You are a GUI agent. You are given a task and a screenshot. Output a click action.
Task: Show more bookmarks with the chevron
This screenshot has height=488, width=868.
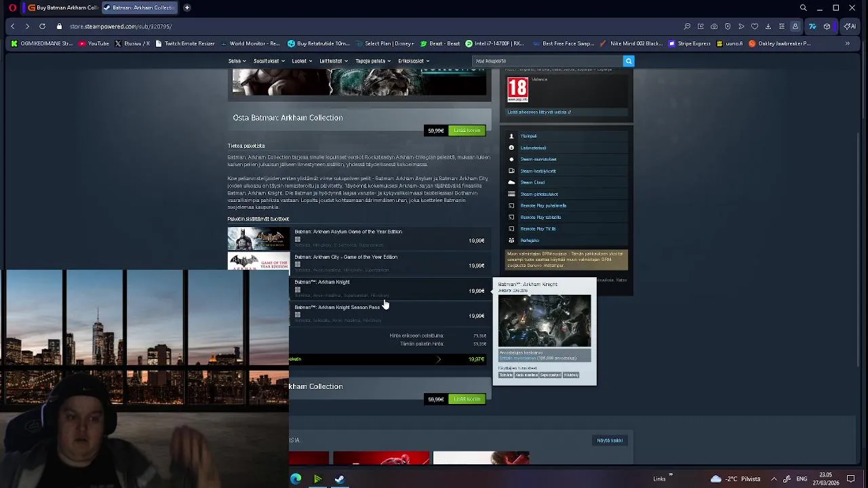[x=847, y=43]
